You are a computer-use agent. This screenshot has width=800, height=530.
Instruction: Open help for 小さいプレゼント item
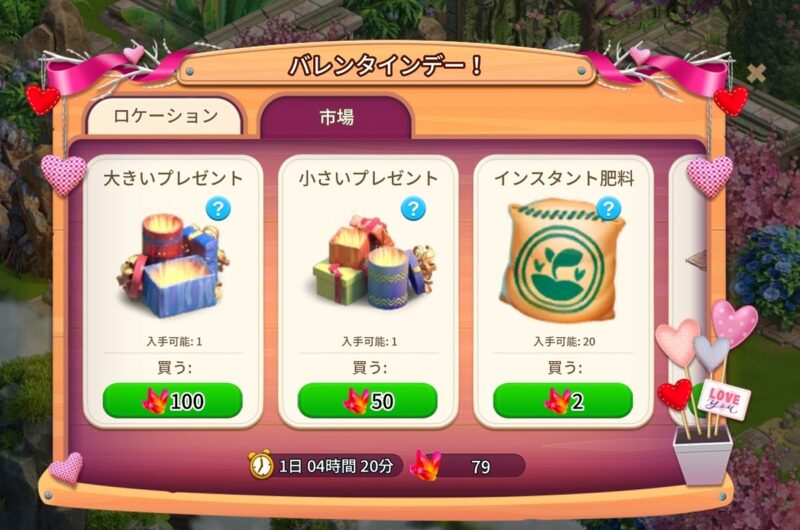click(x=413, y=209)
